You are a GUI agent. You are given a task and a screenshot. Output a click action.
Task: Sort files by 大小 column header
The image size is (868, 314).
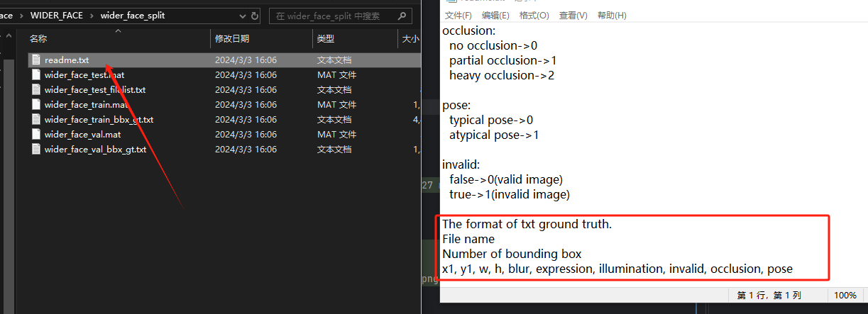point(410,39)
